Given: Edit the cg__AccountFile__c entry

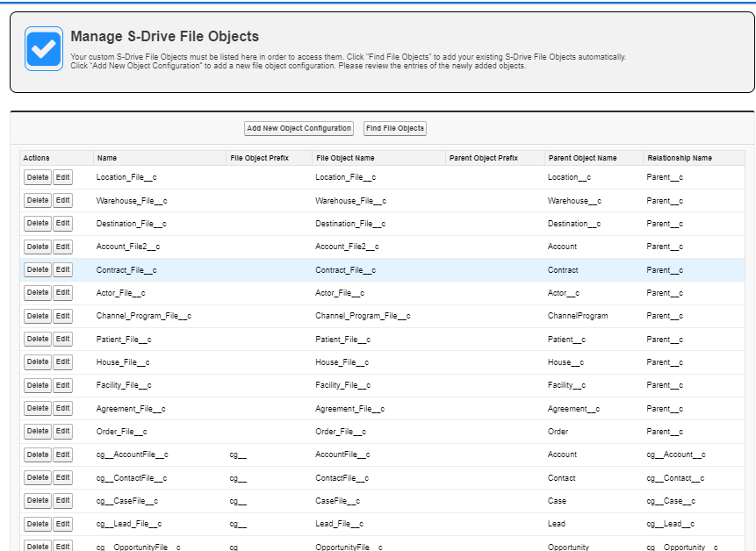Looking at the screenshot, I should tap(63, 454).
